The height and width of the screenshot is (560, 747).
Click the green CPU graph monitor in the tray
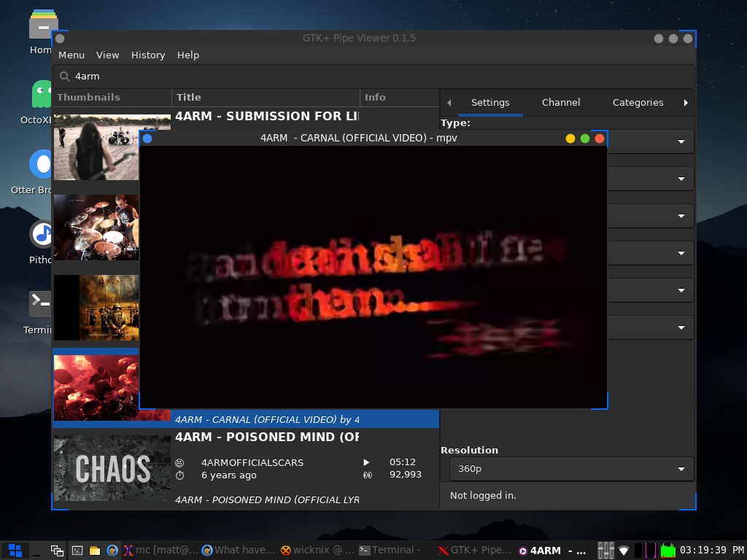click(x=668, y=551)
